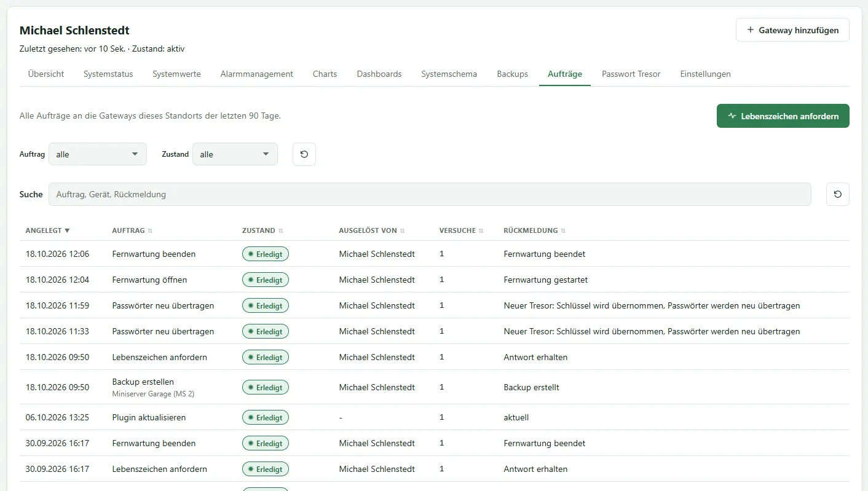This screenshot has height=491, width=868.
Task: Open the Auftrag filter dropdown
Action: click(98, 154)
